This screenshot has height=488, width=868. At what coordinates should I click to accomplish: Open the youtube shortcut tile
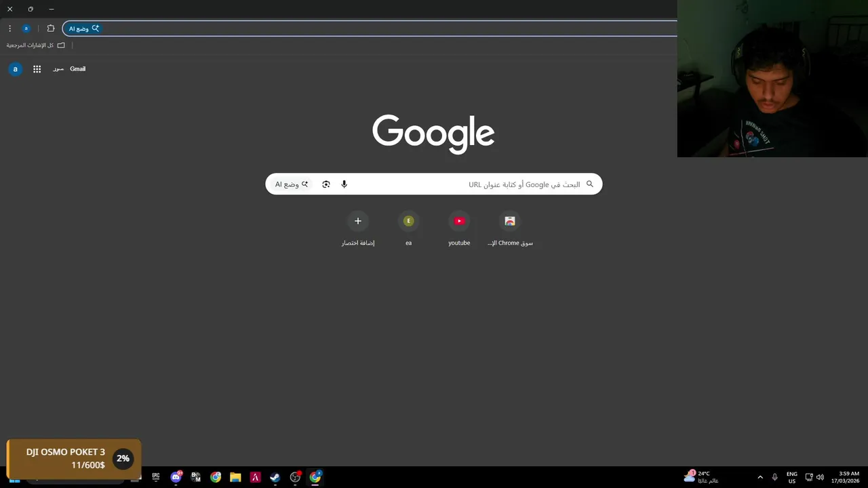[459, 229]
